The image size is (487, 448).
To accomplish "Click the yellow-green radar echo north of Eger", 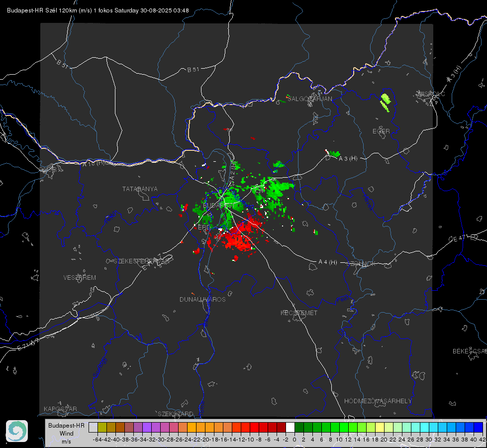I will click(386, 103).
